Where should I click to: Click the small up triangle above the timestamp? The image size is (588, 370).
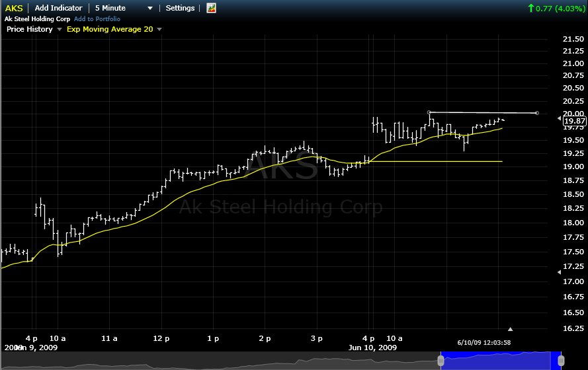coord(510,329)
